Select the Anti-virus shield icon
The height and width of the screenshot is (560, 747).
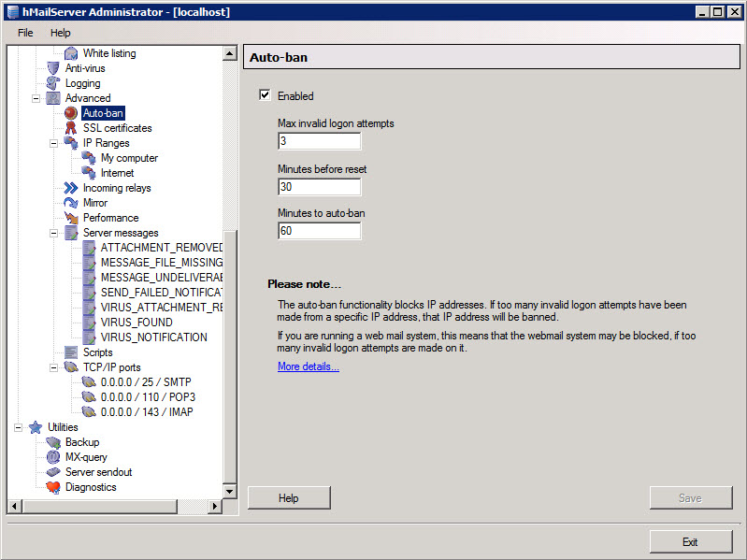click(53, 68)
